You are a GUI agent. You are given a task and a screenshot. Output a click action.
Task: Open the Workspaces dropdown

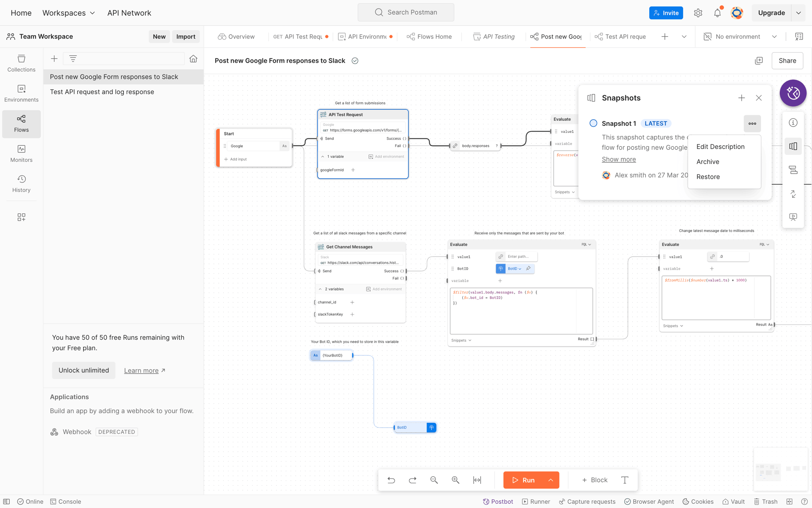pos(69,13)
